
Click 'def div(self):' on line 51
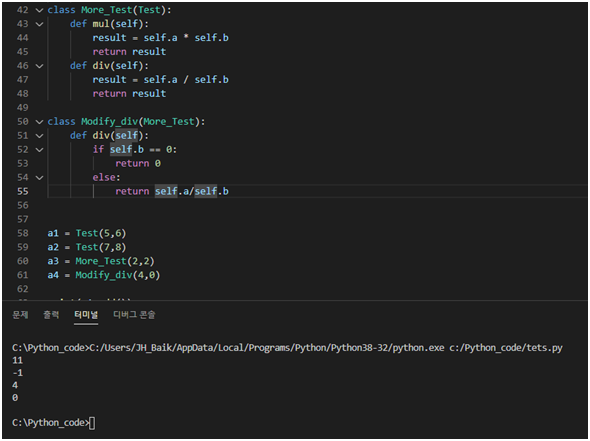point(109,135)
